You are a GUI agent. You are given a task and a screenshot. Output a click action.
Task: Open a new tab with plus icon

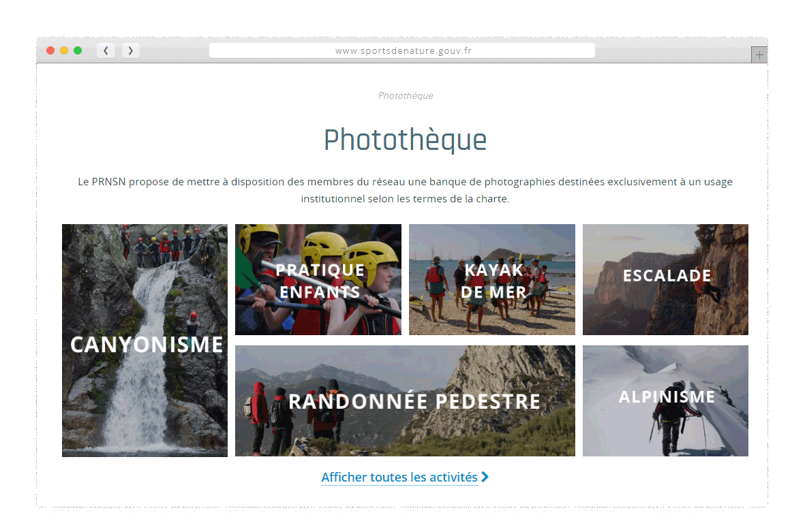tap(759, 54)
